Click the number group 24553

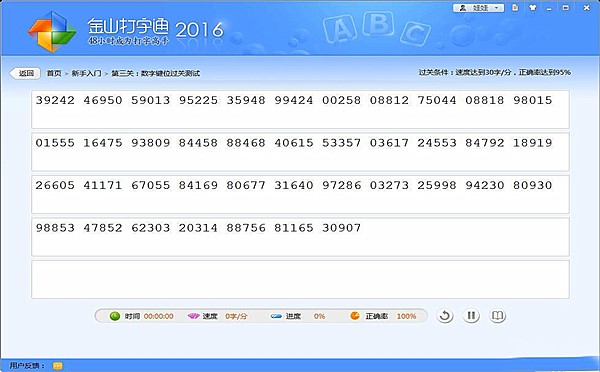[437, 143]
